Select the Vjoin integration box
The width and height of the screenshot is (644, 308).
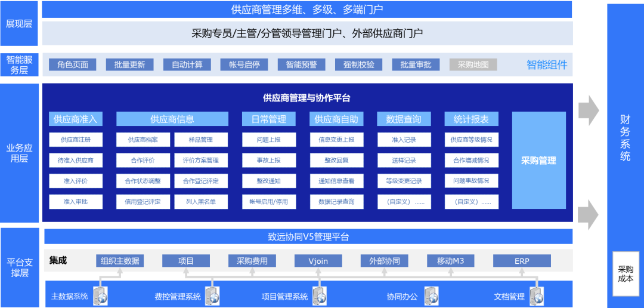coord(318,261)
